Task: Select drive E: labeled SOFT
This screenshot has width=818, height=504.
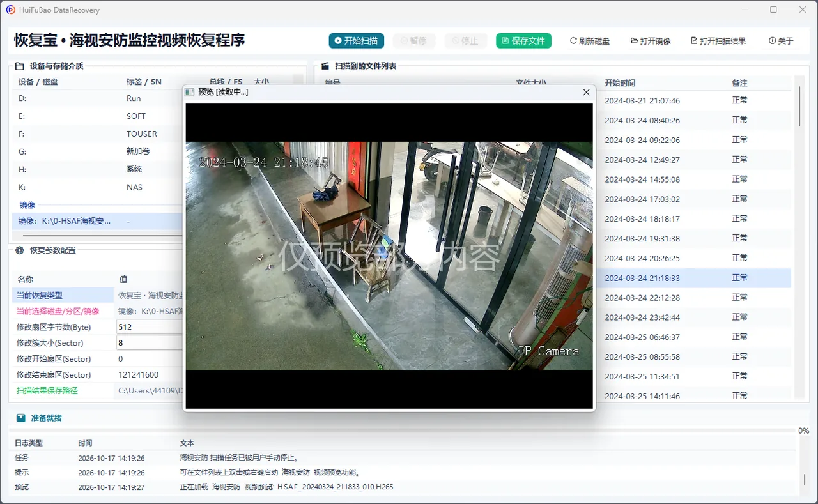Action: (x=98, y=116)
